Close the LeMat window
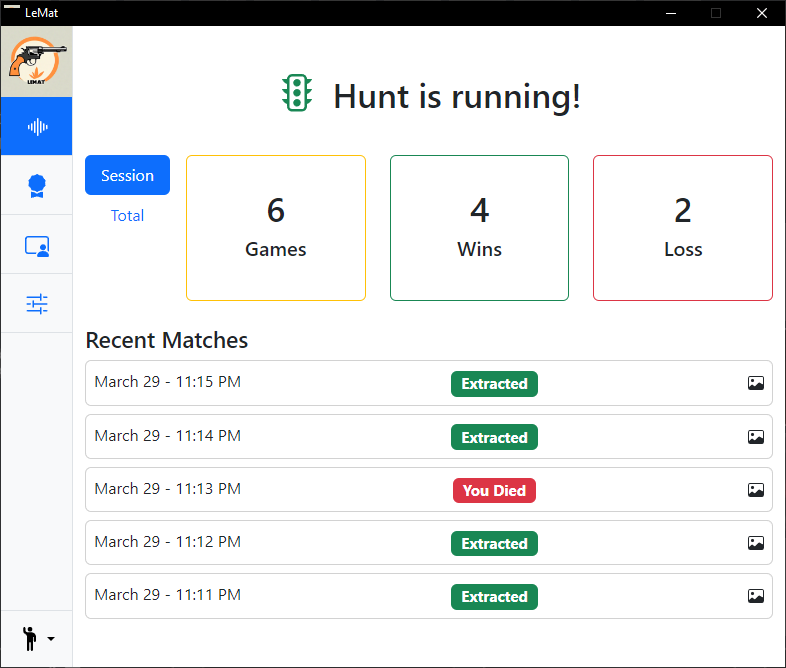 point(762,13)
